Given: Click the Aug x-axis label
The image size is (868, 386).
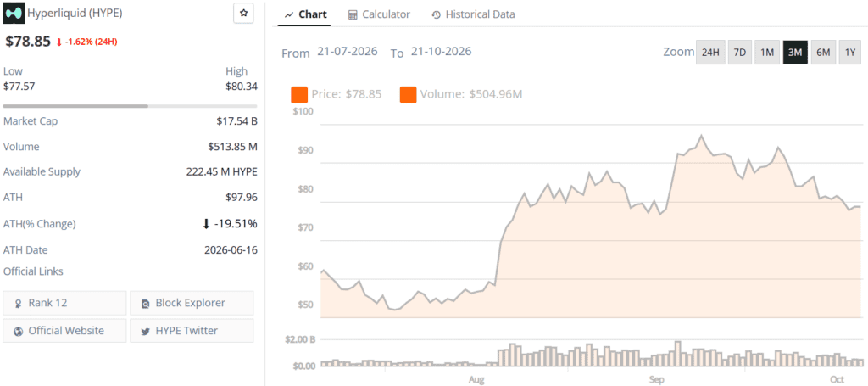Looking at the screenshot, I should (476, 380).
